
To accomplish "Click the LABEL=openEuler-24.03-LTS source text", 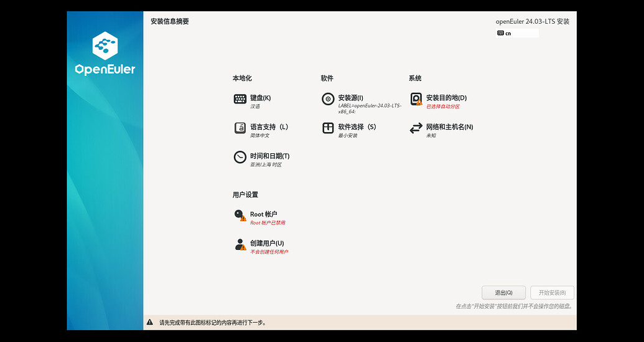I will (370, 108).
